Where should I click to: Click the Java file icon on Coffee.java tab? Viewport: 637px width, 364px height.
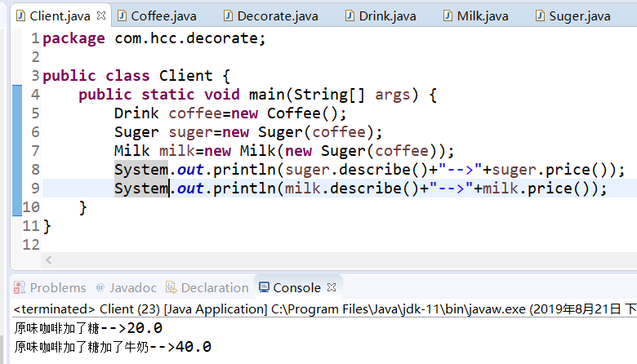122,16
